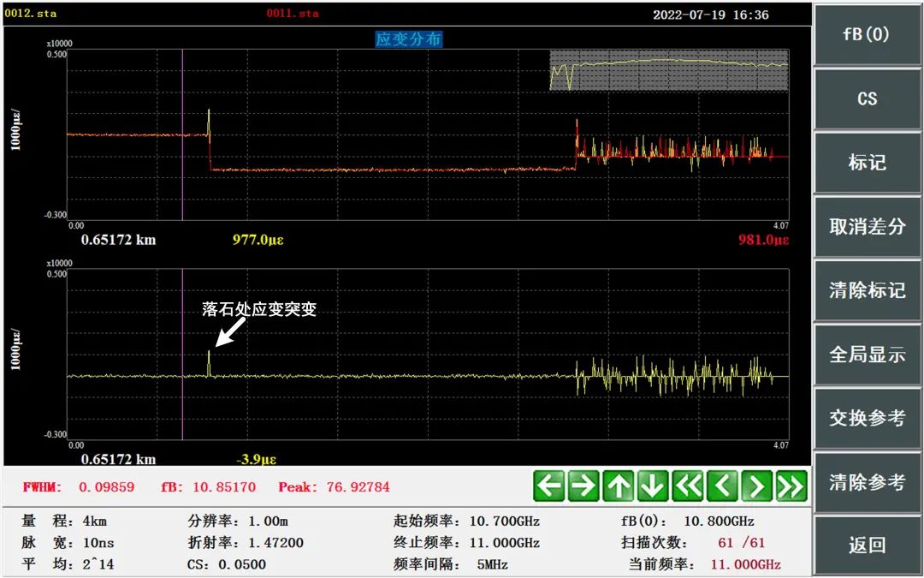Image resolution: width=924 pixels, height=578 pixels.
Task: Select the 应变分布 chart title
Action: click(x=409, y=39)
